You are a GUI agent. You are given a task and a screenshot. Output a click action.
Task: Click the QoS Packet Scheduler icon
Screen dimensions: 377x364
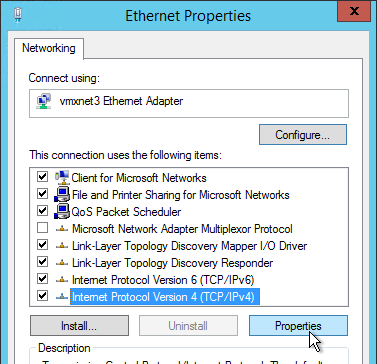click(62, 211)
